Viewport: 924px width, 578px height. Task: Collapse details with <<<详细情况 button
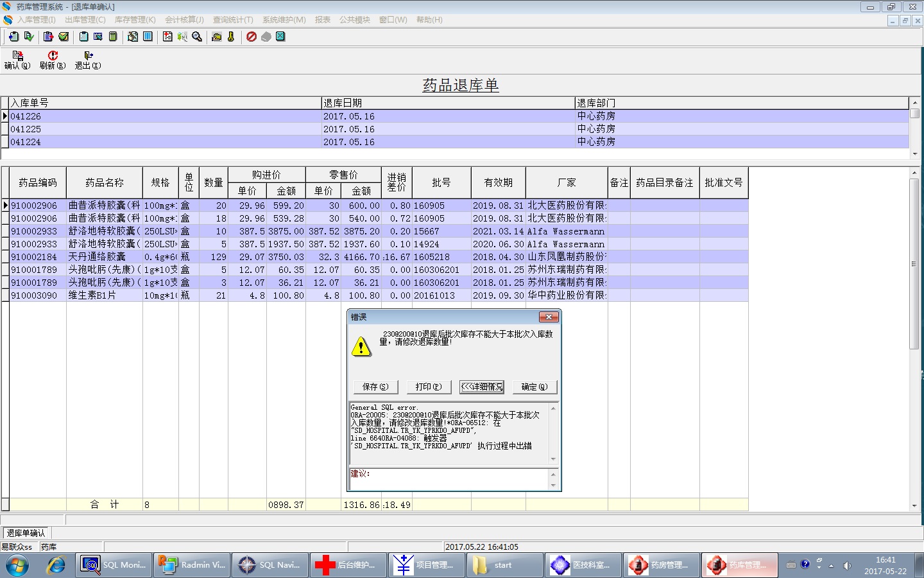pos(482,387)
